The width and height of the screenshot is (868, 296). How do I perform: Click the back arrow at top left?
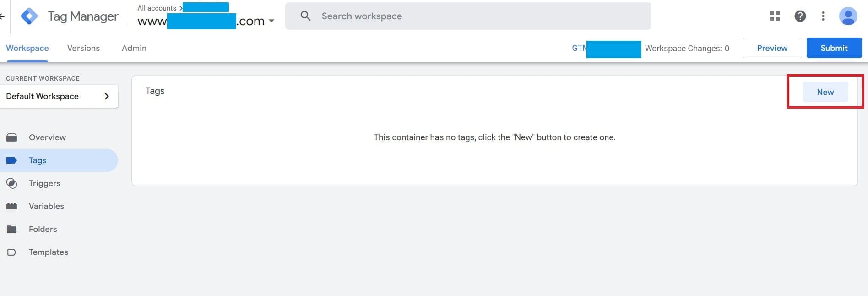(x=2, y=16)
